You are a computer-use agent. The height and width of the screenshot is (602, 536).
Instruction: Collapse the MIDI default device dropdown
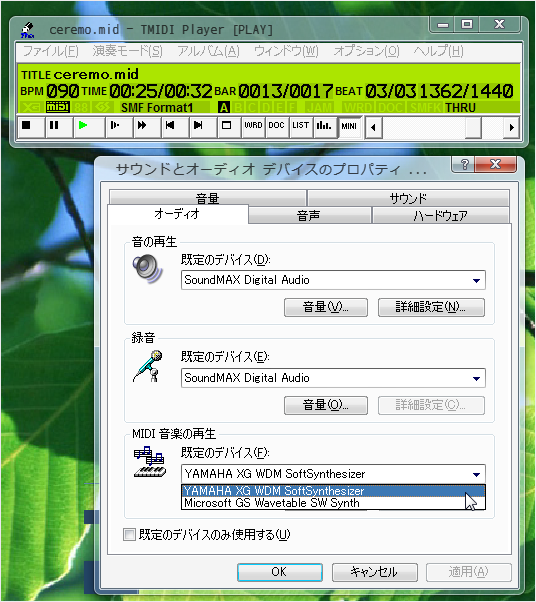476,474
